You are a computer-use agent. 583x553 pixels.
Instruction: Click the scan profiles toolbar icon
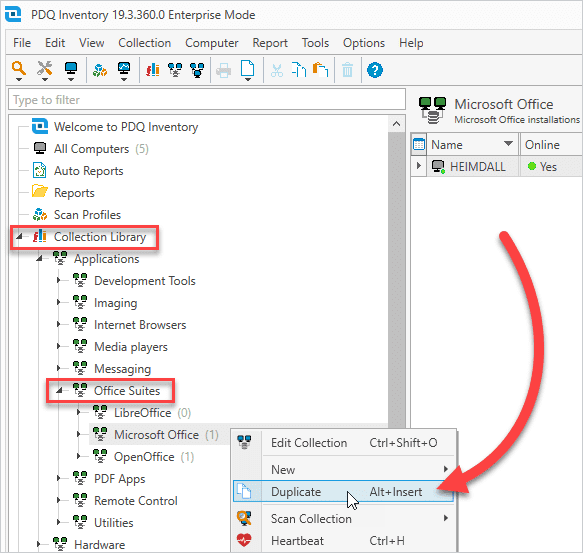click(100, 70)
